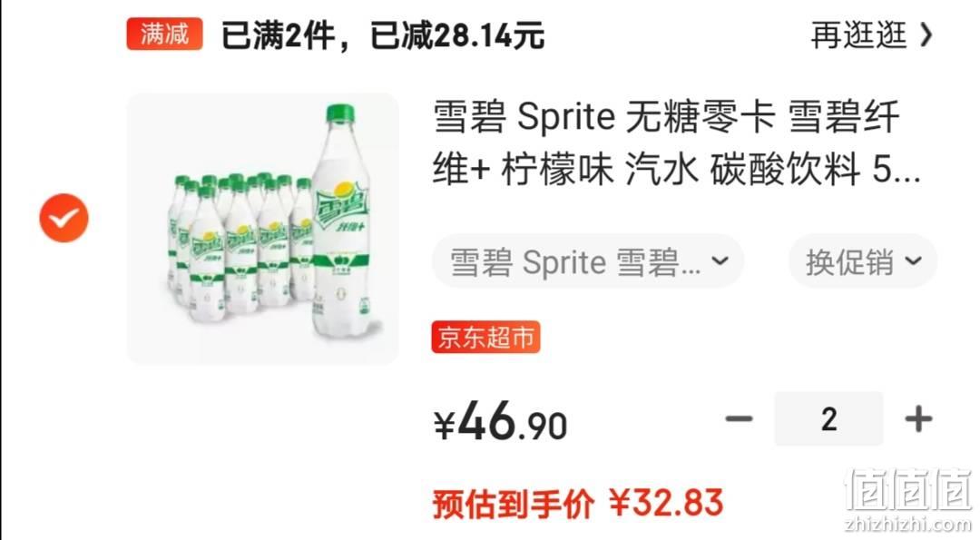Image resolution: width=980 pixels, height=540 pixels.
Task: Click the chevron inside the Sprite spec selector
Action: click(x=720, y=260)
